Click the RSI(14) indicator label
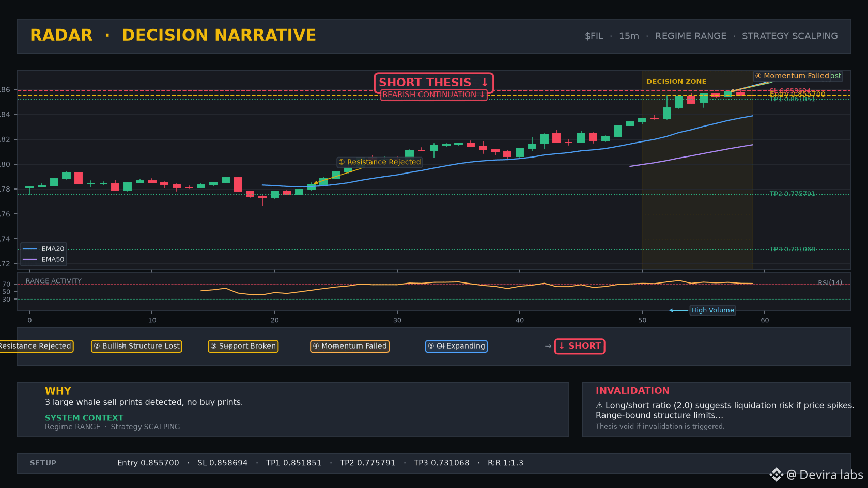This screenshot has width=868, height=488. pos(830,283)
